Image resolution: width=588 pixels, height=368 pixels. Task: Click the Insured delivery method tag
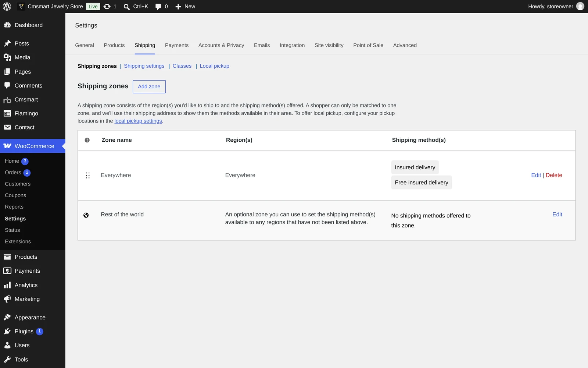[415, 167]
